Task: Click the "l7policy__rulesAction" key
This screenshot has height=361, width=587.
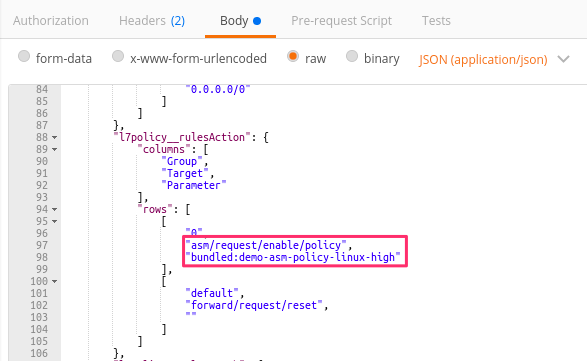Action: point(182,137)
